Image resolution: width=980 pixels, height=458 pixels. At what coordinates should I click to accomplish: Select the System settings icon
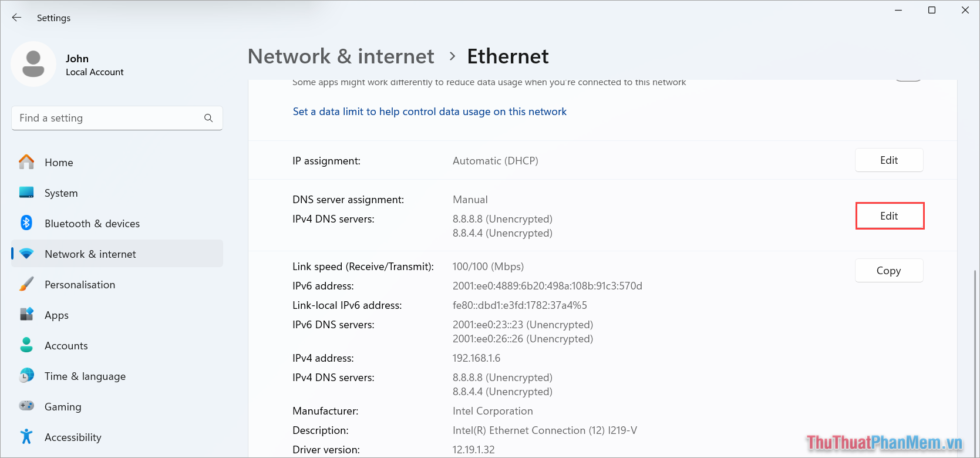tap(26, 192)
